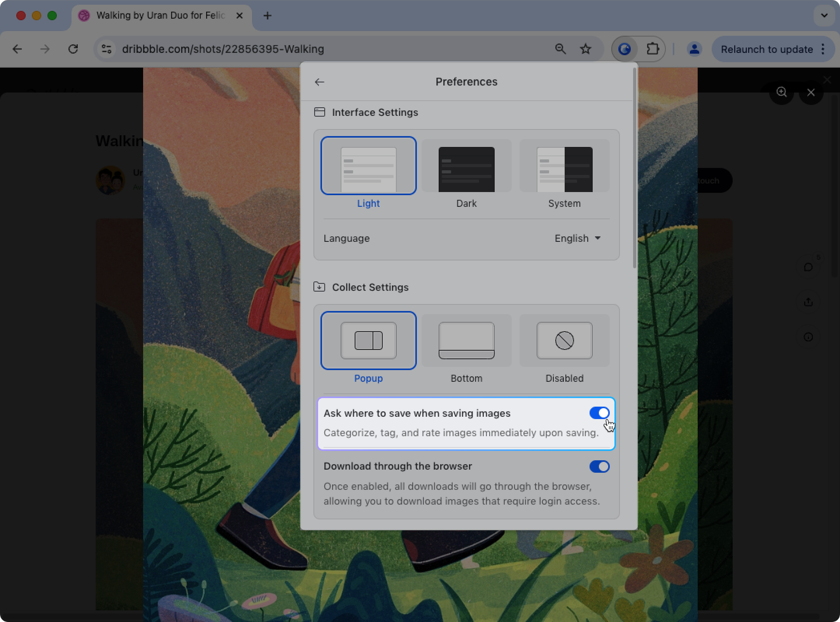Open the tab search dropdown
The image size is (840, 622).
[824, 16]
